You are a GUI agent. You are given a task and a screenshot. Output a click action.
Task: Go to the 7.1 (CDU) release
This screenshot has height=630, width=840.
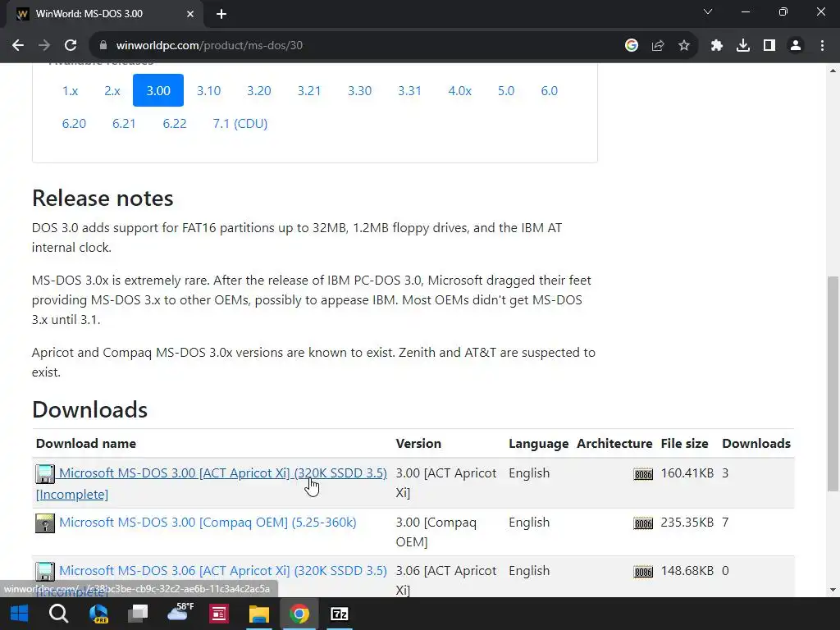(x=240, y=124)
